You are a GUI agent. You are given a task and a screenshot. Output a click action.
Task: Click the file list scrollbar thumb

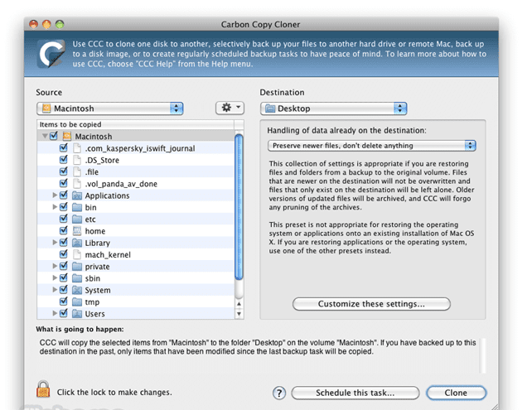[239, 207]
